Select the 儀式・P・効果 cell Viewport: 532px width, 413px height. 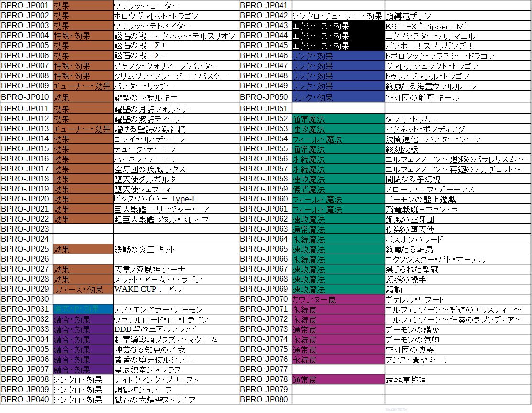[83, 309]
